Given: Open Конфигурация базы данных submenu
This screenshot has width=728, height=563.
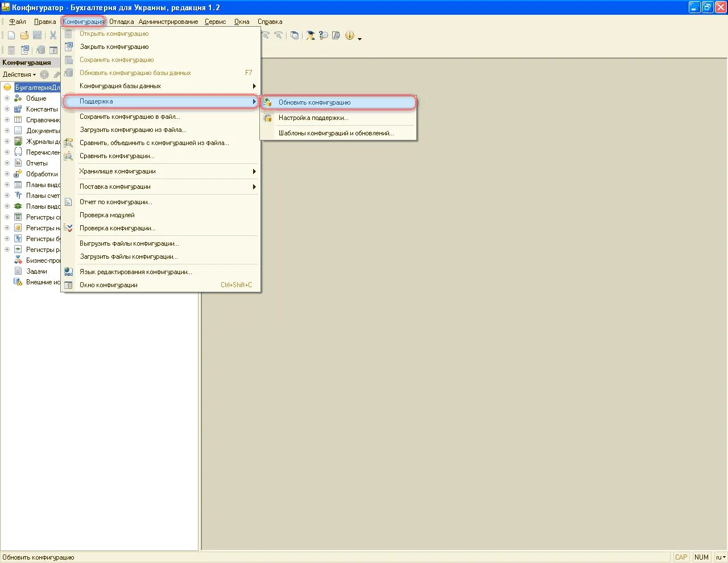Looking at the screenshot, I should [160, 86].
